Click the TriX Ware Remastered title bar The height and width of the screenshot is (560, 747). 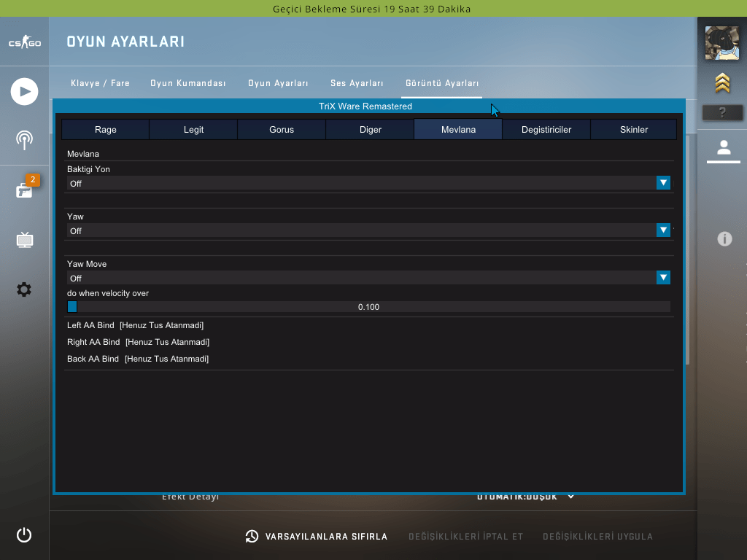pos(368,106)
